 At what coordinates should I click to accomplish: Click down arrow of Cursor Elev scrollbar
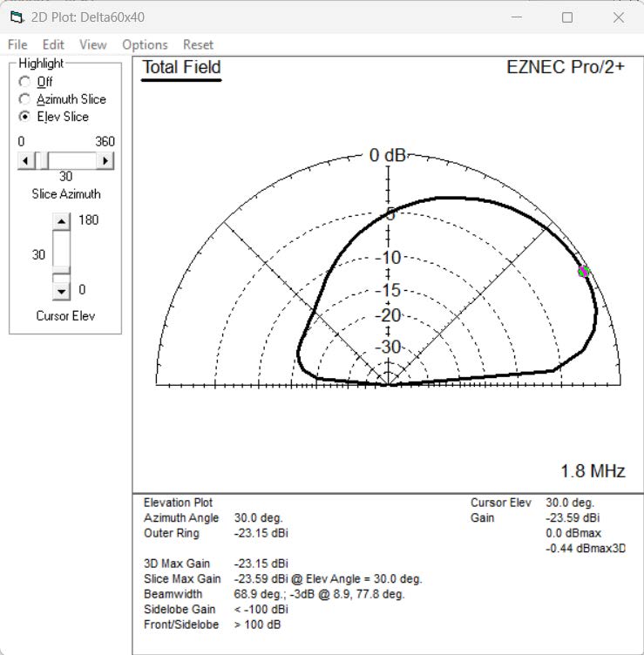point(61,290)
